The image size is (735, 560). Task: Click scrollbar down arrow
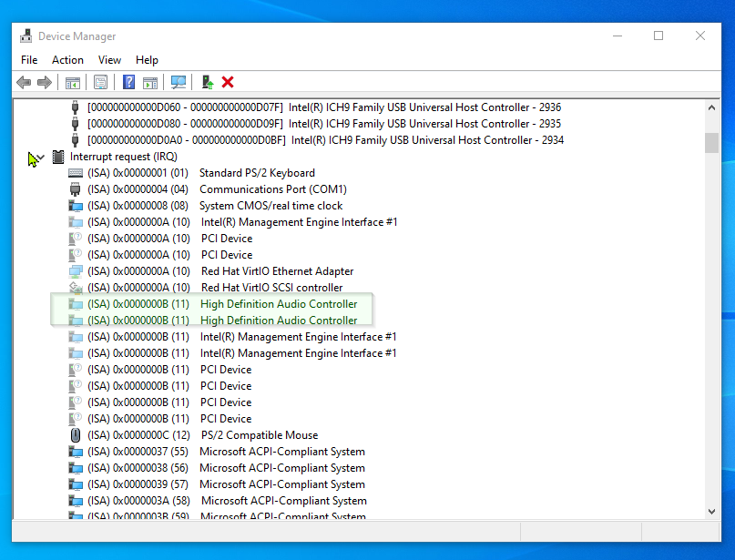pos(711,511)
